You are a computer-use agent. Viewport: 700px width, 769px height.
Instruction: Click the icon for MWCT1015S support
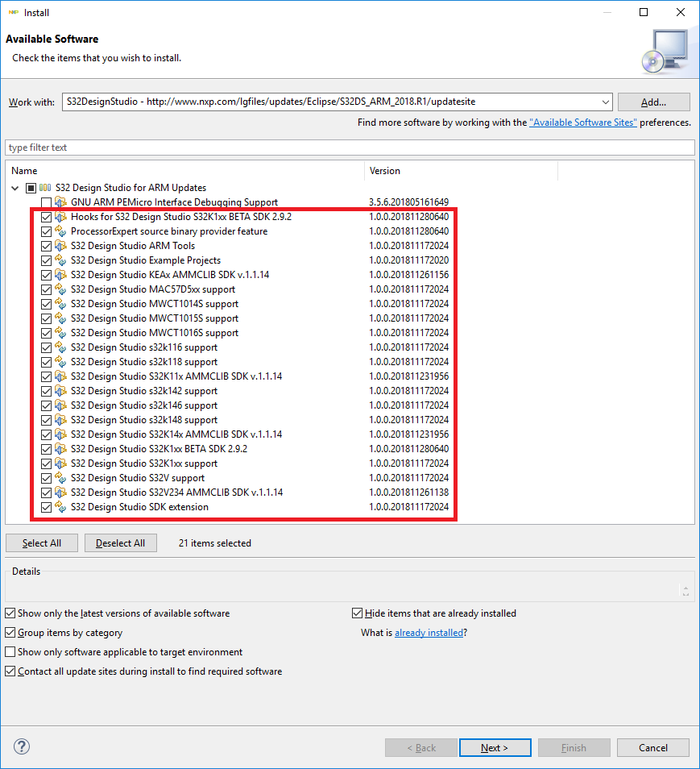point(60,318)
